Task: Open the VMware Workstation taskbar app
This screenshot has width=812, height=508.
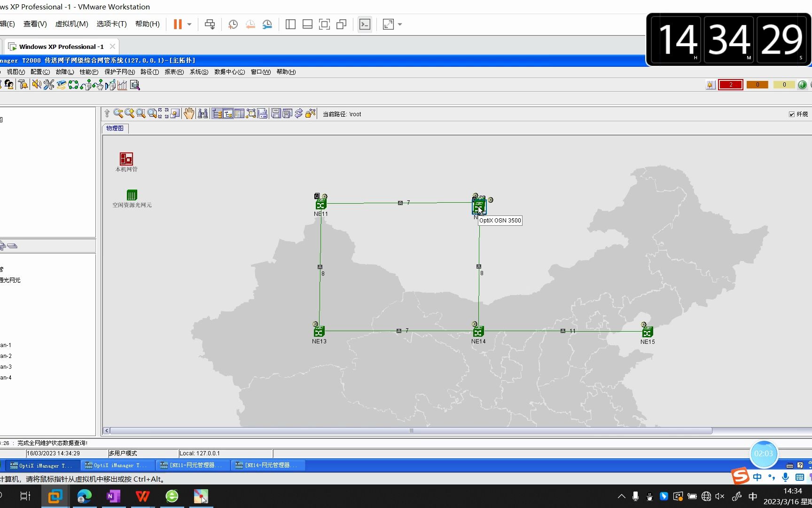Action: pos(55,496)
